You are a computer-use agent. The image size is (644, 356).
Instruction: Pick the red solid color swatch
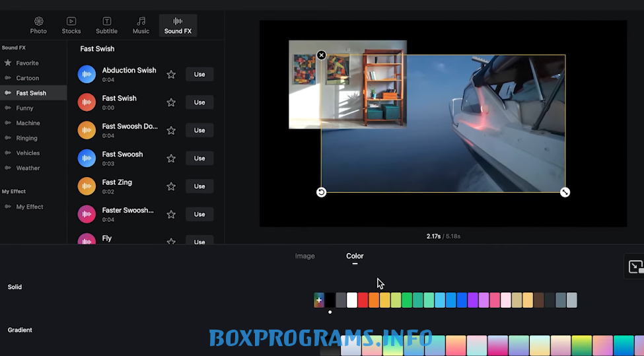tap(363, 301)
